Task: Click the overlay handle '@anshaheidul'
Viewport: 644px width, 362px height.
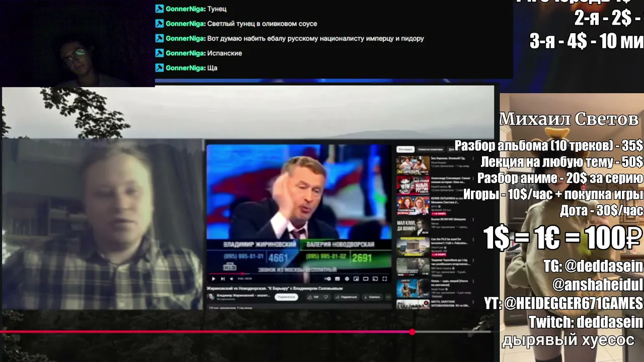Action: coord(598,285)
